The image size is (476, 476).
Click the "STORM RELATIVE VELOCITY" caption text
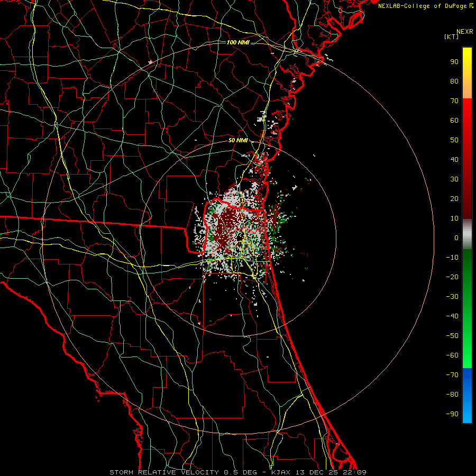tap(164, 472)
